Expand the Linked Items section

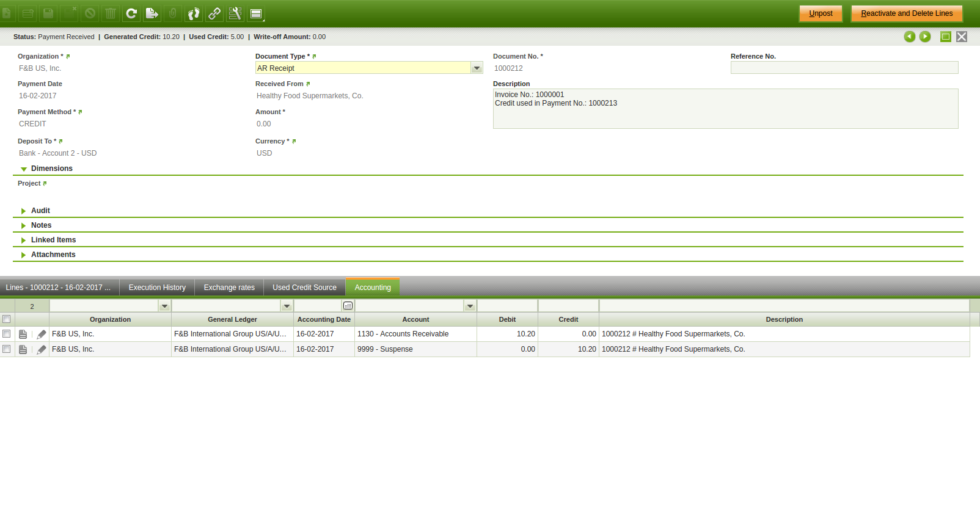point(53,240)
